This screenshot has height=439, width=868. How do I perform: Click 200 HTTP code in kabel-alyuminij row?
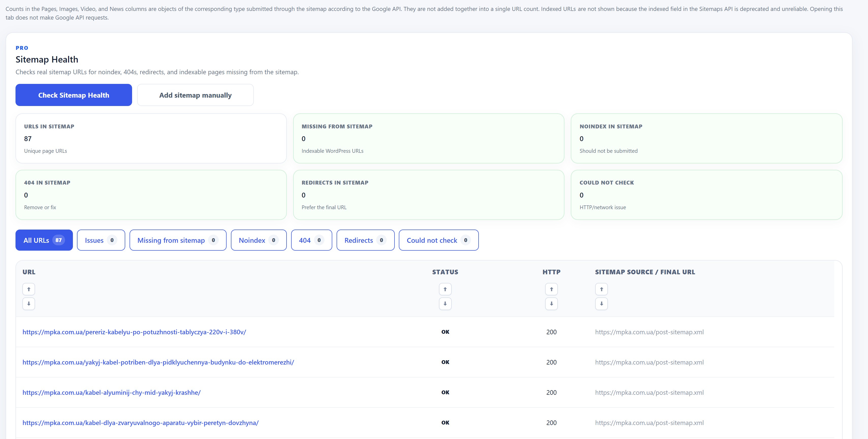[x=551, y=392]
